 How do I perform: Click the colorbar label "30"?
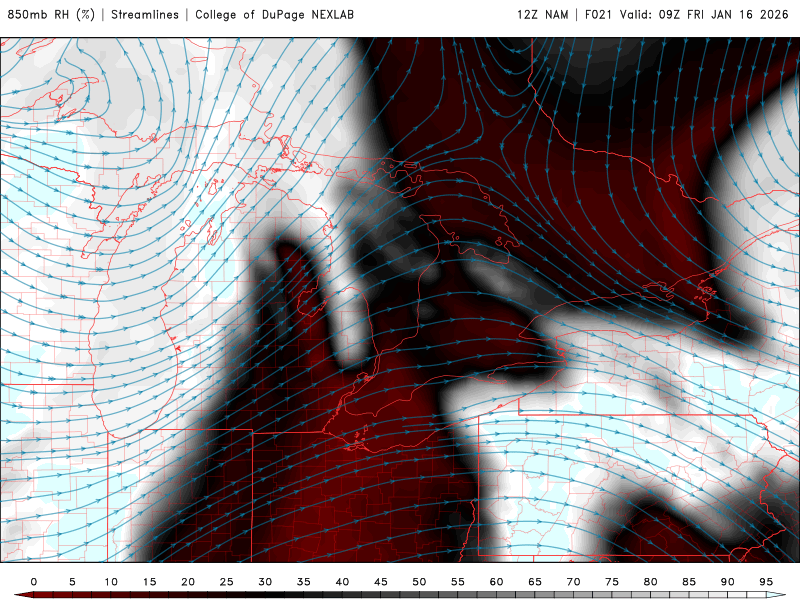click(265, 582)
